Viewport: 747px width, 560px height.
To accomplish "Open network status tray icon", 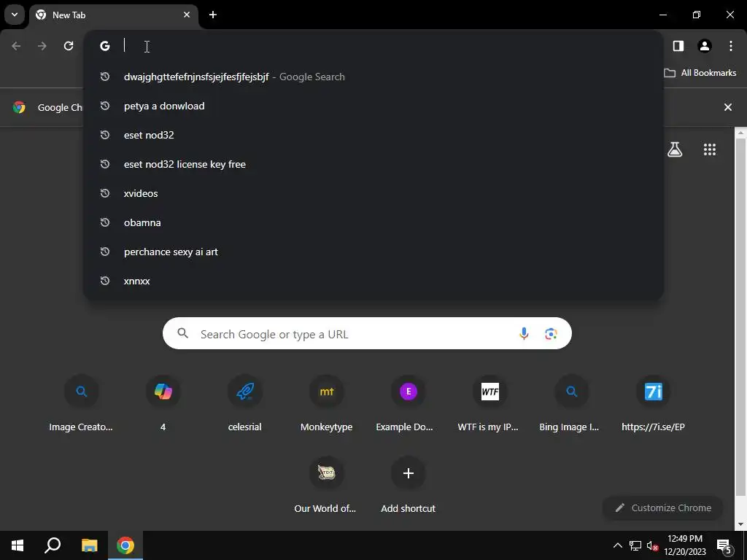I will point(635,545).
